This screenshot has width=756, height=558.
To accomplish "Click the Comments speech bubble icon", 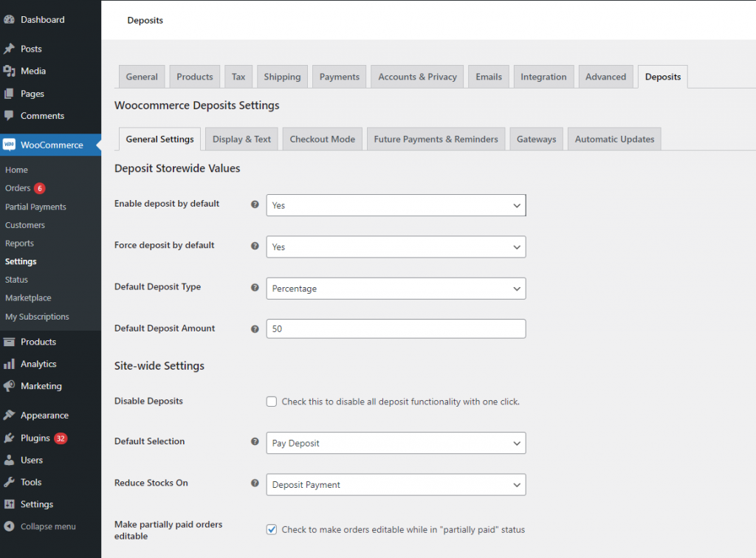I will click(9, 116).
